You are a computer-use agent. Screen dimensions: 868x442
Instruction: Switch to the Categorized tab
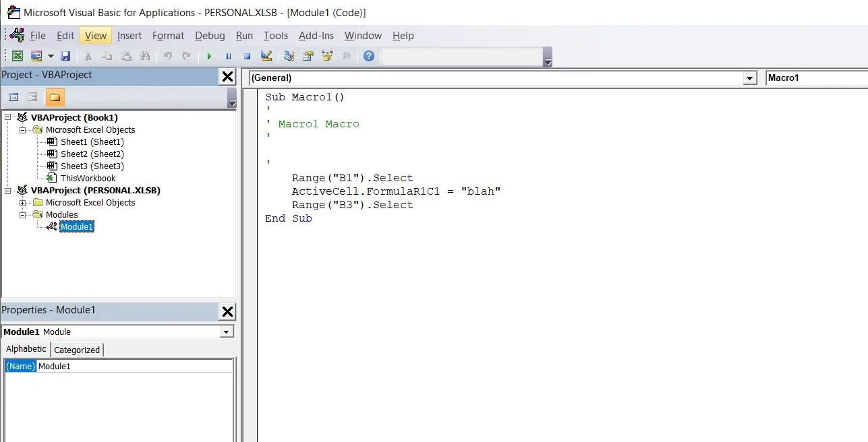pyautogui.click(x=77, y=350)
